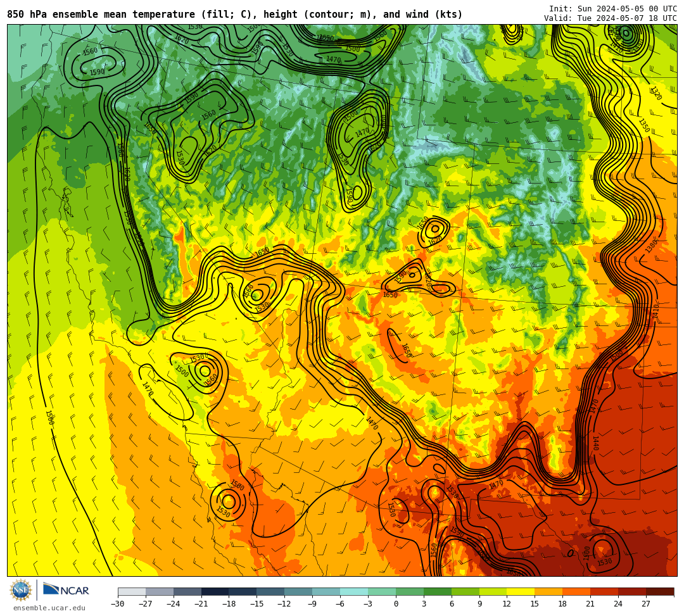The image size is (684, 616).
Task: Click the 21 colorbar tick label
Action: click(x=590, y=604)
